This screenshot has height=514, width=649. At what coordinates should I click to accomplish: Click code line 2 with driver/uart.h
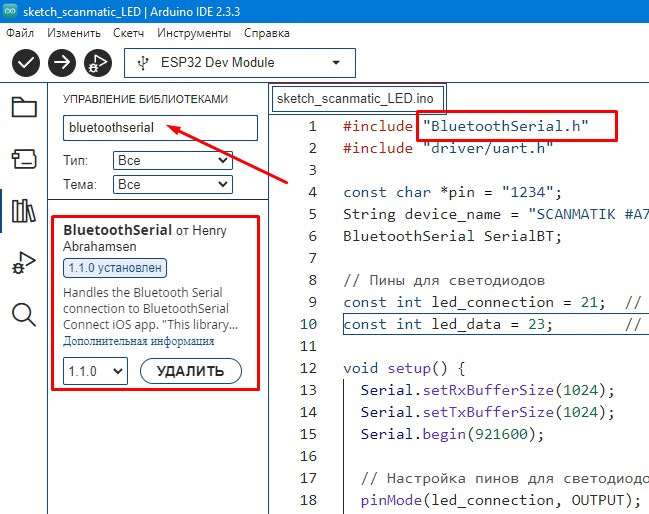(x=448, y=148)
